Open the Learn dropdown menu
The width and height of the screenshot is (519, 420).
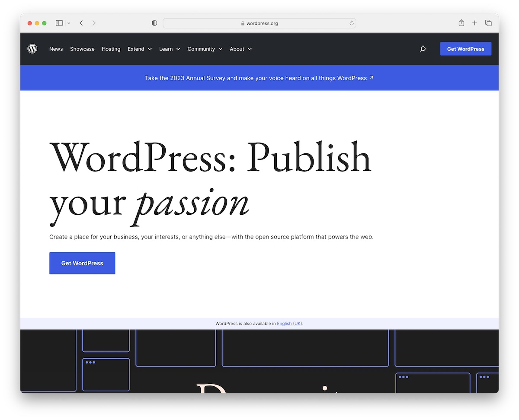point(169,49)
